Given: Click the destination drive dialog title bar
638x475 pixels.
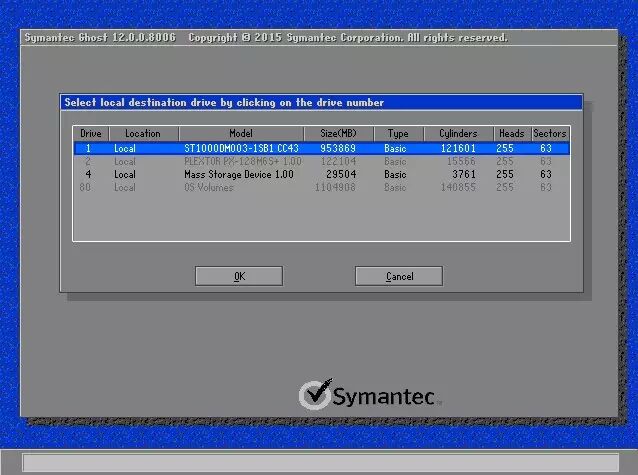Looking at the screenshot, I should 321,102.
